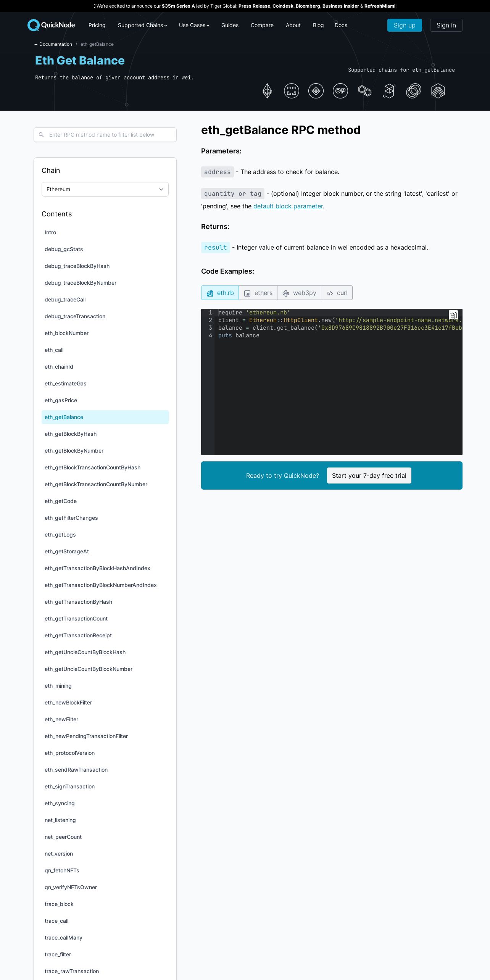This screenshot has height=980, width=490.
Task: Switch to the eth.rb code tab
Action: coord(220,293)
